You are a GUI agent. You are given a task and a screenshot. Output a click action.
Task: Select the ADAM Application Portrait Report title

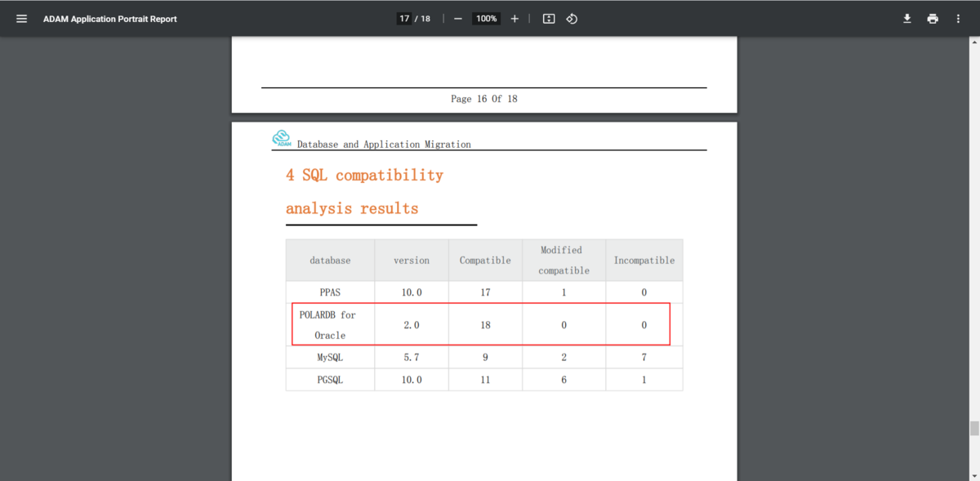pyautogui.click(x=110, y=19)
